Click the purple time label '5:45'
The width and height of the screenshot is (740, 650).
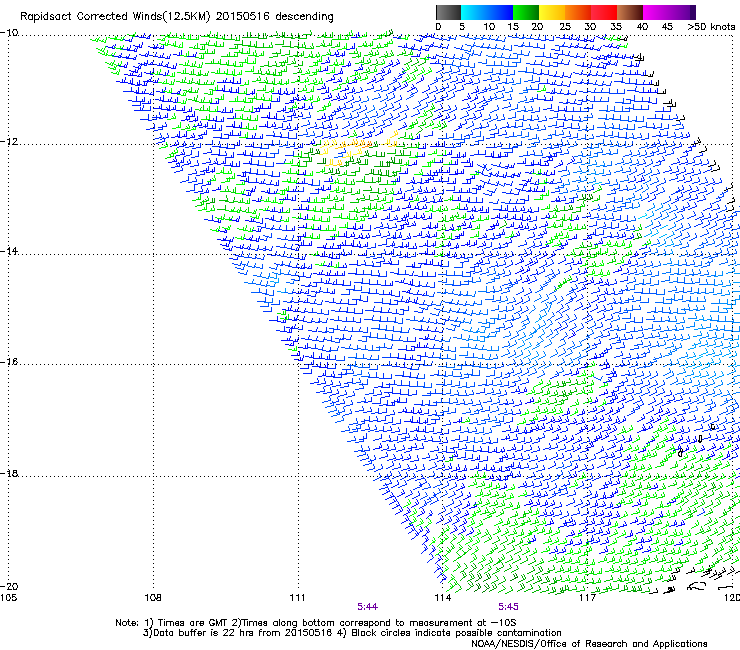pyautogui.click(x=508, y=607)
